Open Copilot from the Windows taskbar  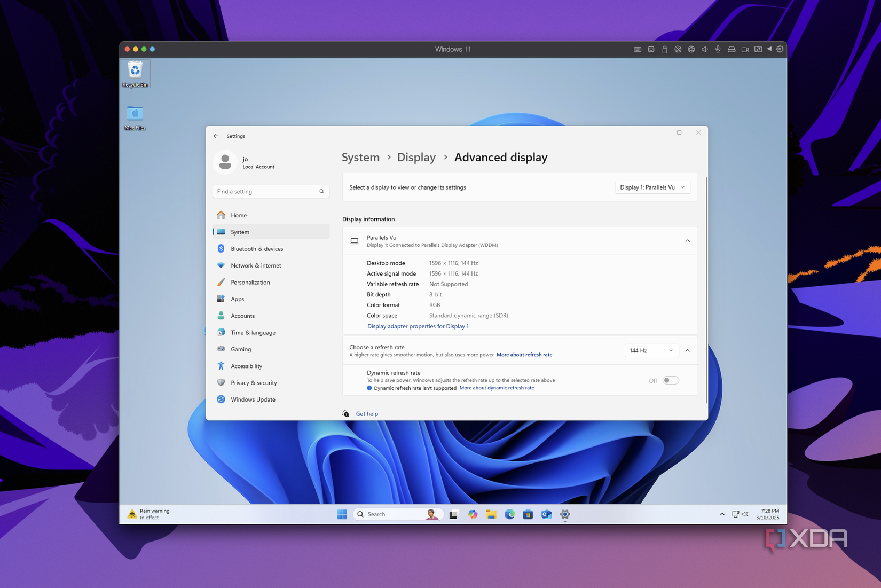click(473, 514)
